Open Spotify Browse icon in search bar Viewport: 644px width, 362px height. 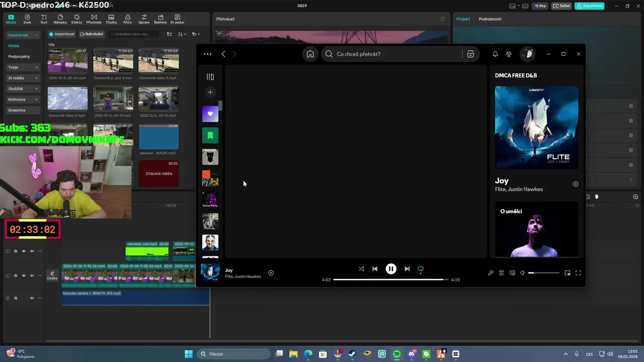pos(470,54)
